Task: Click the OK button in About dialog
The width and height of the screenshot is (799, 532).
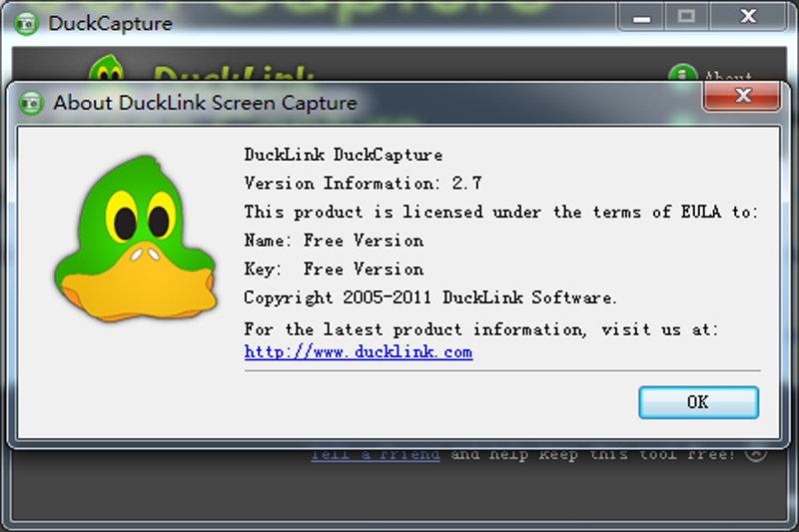Action: (698, 402)
